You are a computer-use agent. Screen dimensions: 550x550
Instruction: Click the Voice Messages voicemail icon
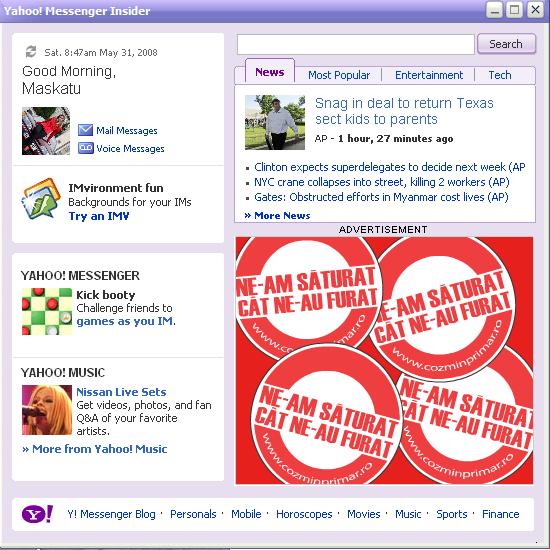[86, 148]
